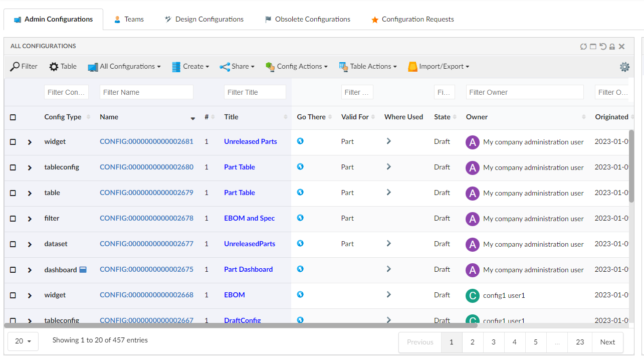Viewport: 644px width, 358px height.
Task: Open link CONFIG:0000000000002675
Action: (146, 269)
